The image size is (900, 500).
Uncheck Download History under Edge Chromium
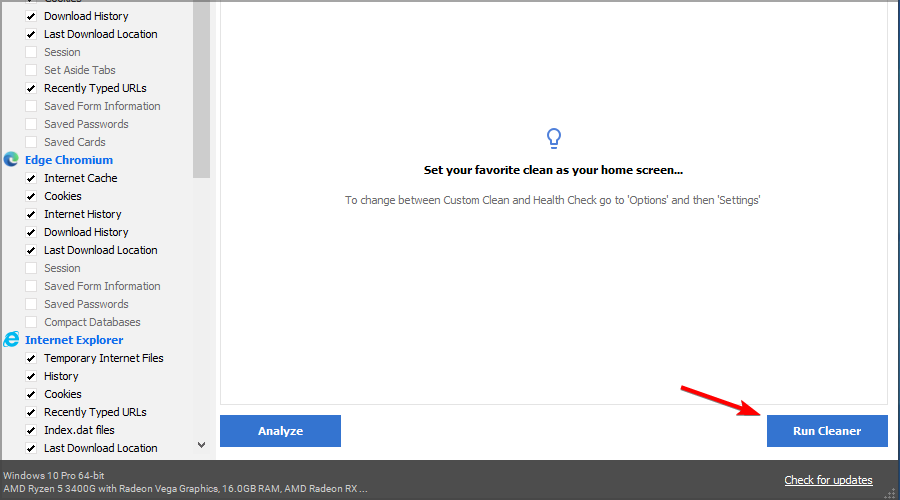pos(31,232)
